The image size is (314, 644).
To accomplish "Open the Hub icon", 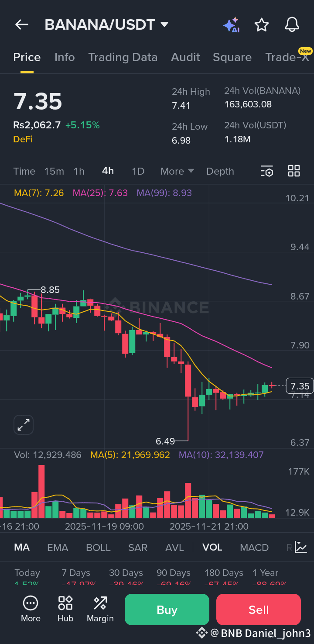I will [x=65, y=610].
